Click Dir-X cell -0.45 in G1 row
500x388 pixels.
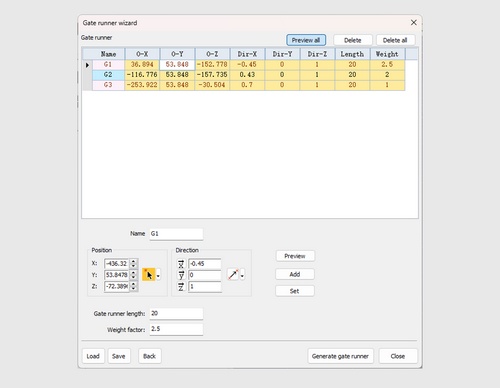click(x=247, y=65)
